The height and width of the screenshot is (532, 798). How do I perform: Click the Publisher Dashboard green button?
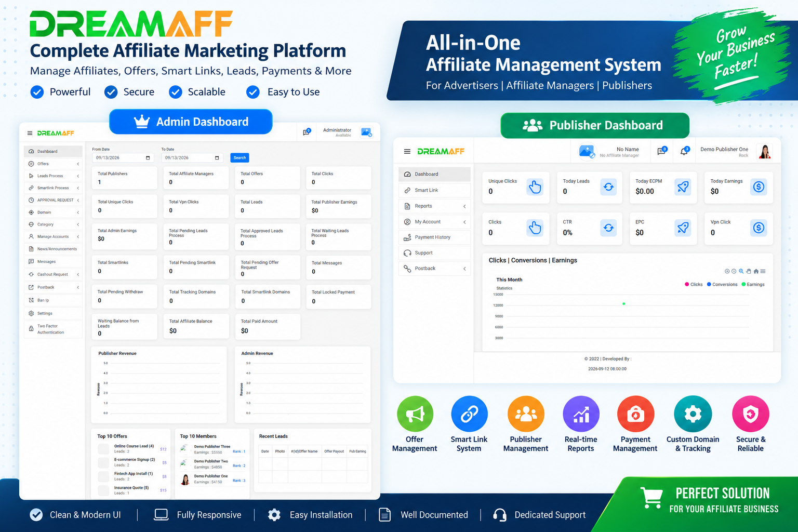point(595,125)
